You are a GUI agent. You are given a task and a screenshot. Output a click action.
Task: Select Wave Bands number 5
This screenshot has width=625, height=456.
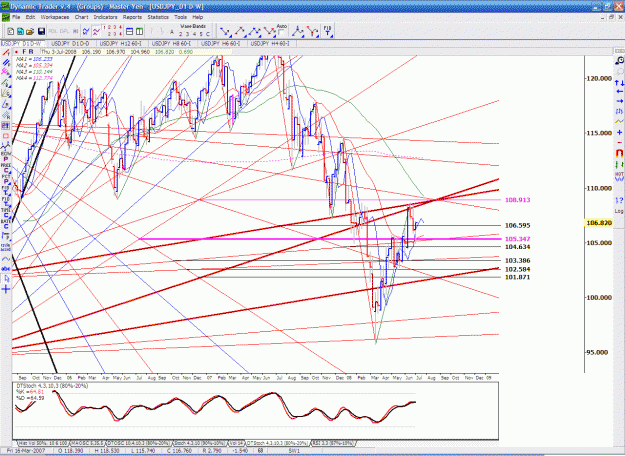(x=201, y=34)
